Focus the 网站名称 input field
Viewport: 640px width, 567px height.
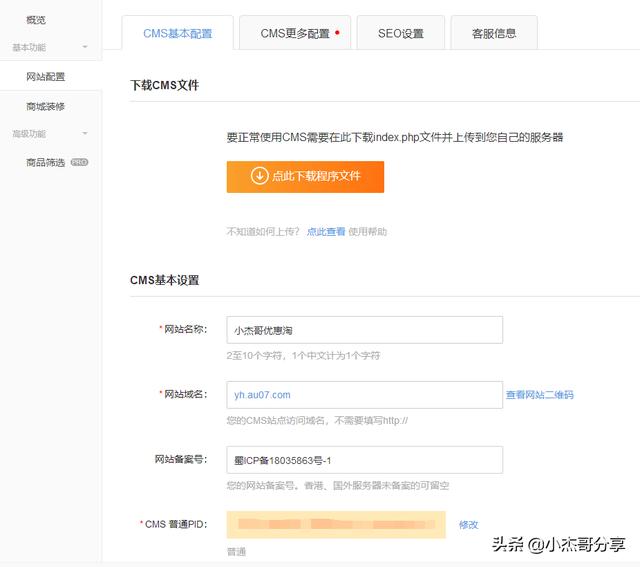(364, 330)
